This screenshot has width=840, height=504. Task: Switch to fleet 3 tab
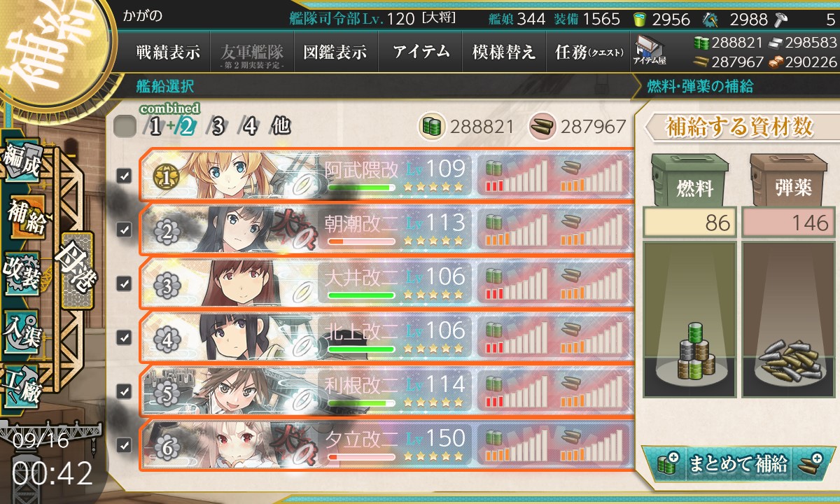coord(218,127)
